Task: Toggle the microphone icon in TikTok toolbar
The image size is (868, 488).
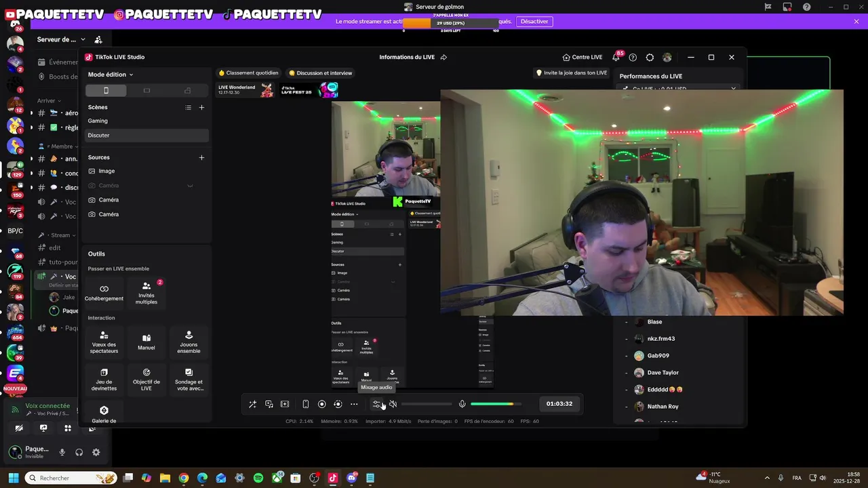Action: 462,404
